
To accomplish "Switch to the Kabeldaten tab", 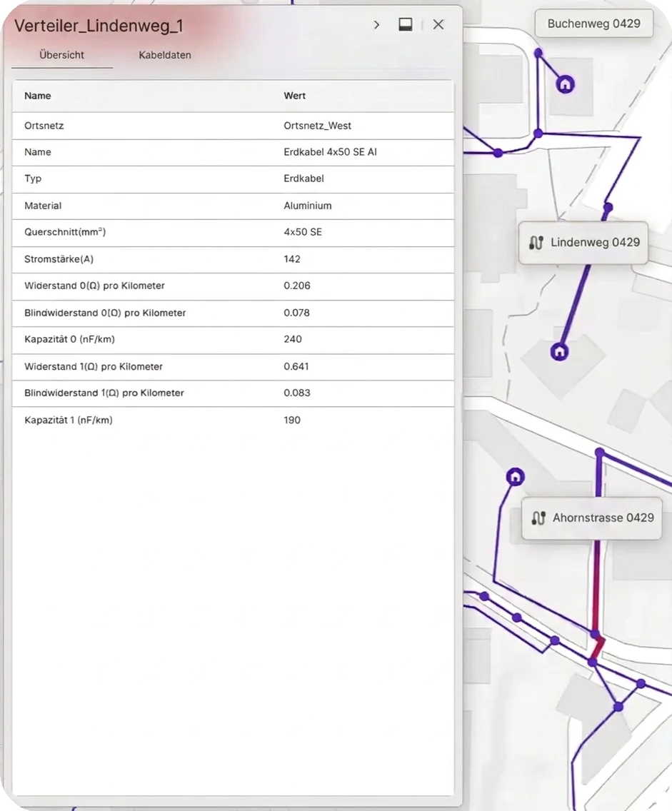I will 165,55.
